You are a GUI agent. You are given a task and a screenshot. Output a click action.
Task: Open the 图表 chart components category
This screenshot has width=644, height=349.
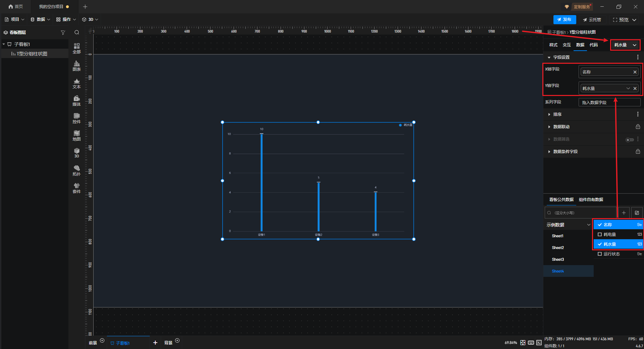pos(76,66)
